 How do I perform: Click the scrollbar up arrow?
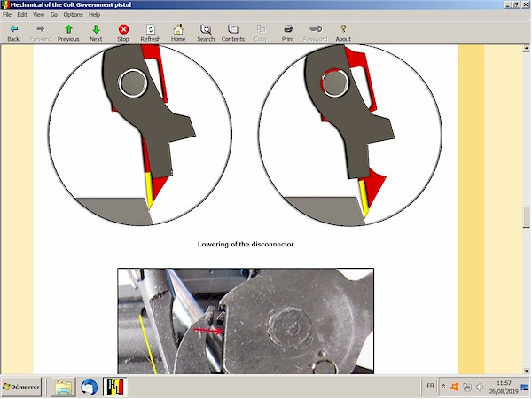click(526, 49)
